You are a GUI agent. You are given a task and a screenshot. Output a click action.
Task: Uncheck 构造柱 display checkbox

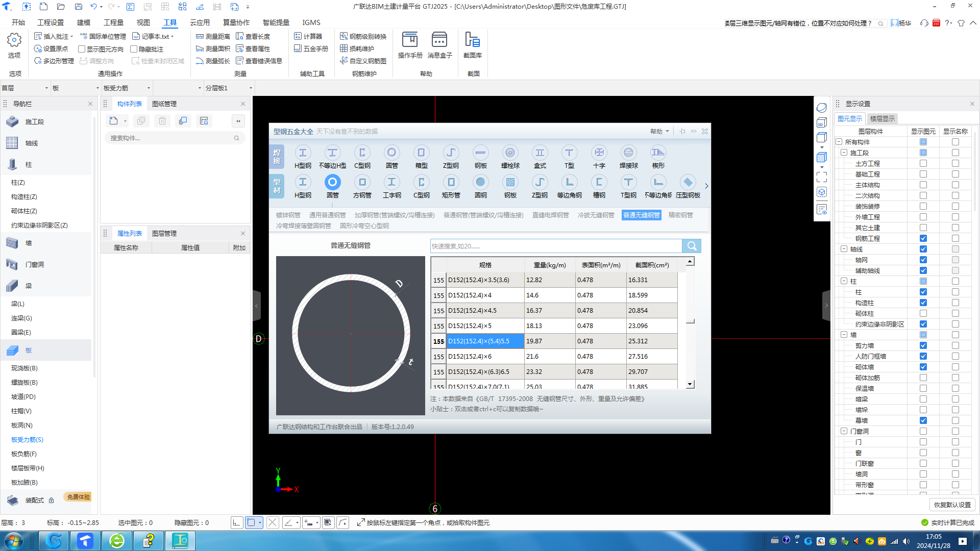click(x=923, y=303)
